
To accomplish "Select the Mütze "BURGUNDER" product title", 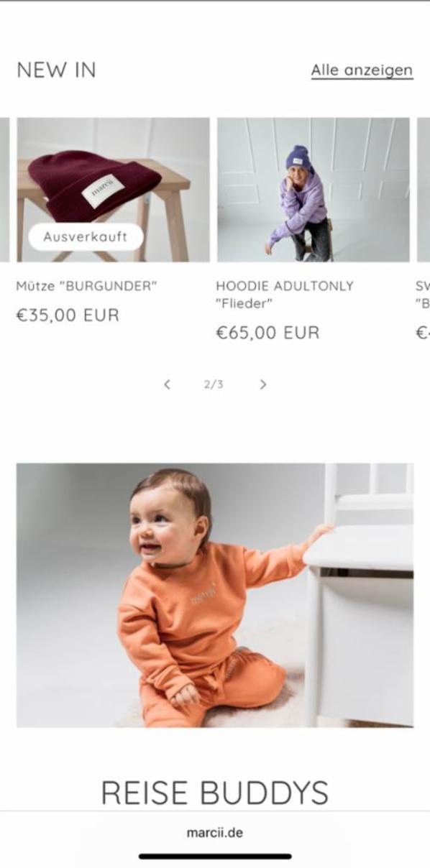I will pos(86,286).
